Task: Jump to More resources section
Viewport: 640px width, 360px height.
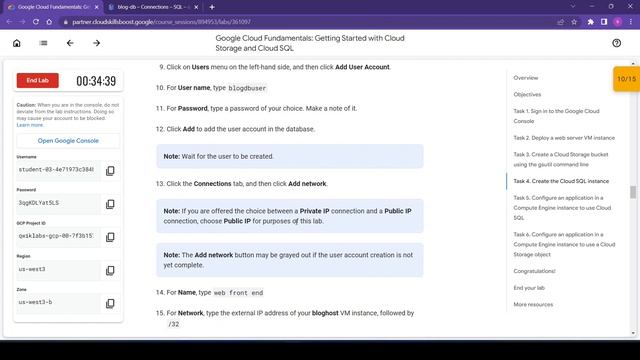Action: [533, 304]
